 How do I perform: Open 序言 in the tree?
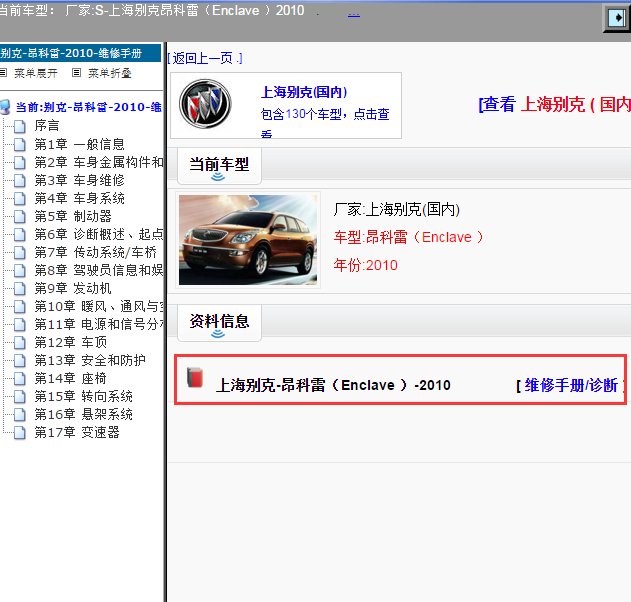click(47, 126)
